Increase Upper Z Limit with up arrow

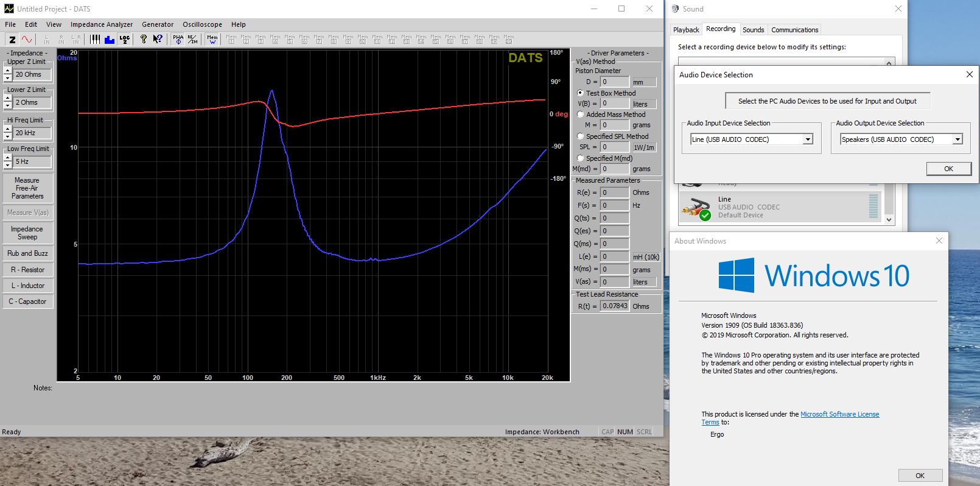[x=8, y=71]
